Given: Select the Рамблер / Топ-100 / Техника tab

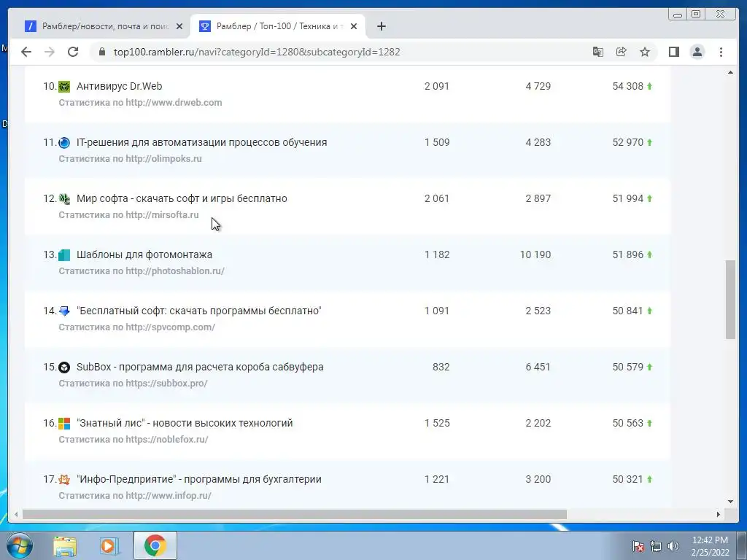Looking at the screenshot, I should 278,26.
